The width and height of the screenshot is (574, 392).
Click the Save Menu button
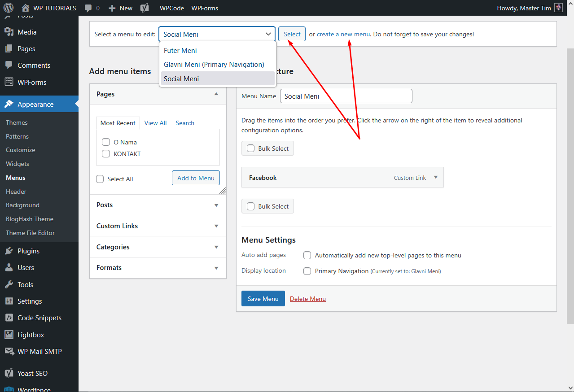point(263,299)
